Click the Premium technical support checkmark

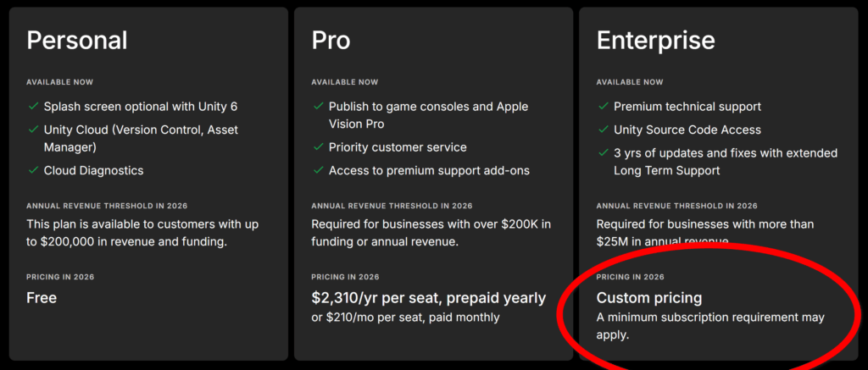[x=603, y=107]
